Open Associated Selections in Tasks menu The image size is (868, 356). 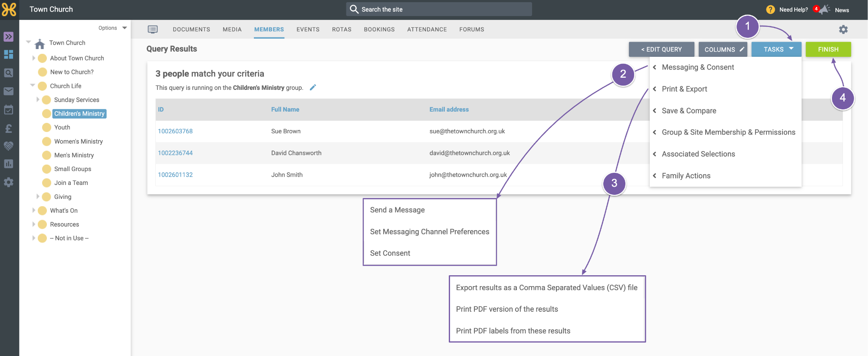pyautogui.click(x=725, y=154)
